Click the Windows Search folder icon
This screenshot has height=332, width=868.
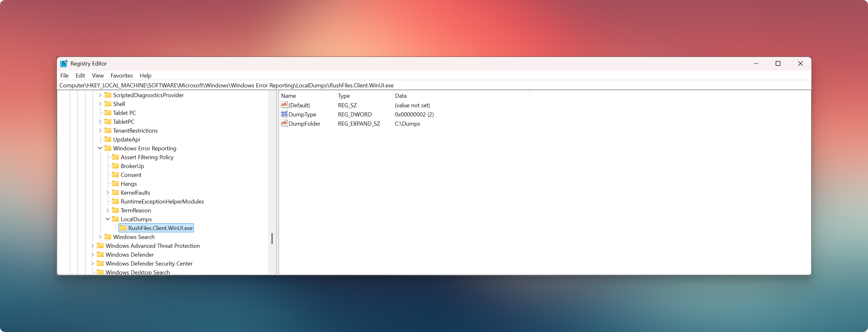(108, 236)
